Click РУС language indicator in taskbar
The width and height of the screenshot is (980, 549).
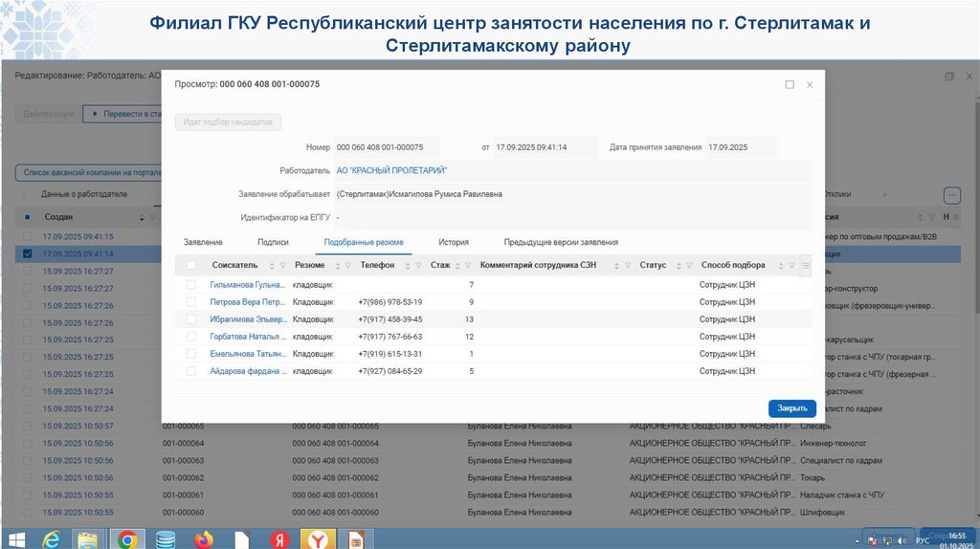click(922, 541)
